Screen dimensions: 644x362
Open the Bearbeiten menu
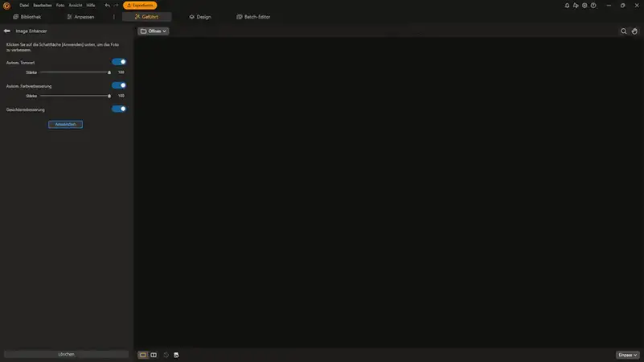pyautogui.click(x=43, y=6)
